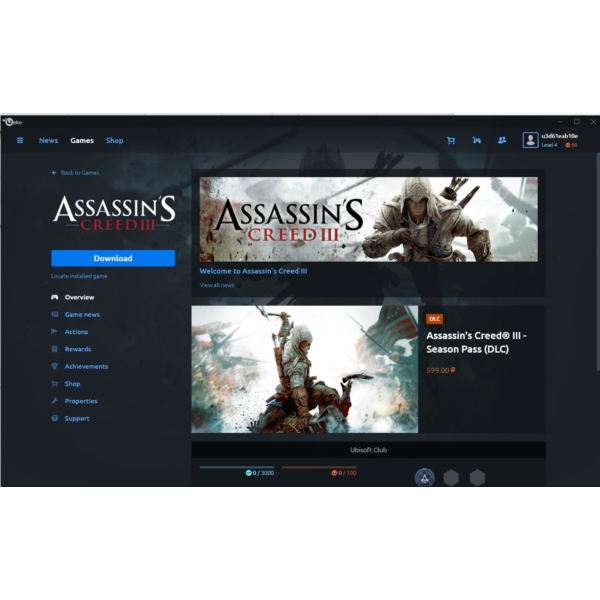Viewport: 600px width, 600px height.
Task: Open Assassin's Creed III Season Pass title
Action: tap(476, 342)
